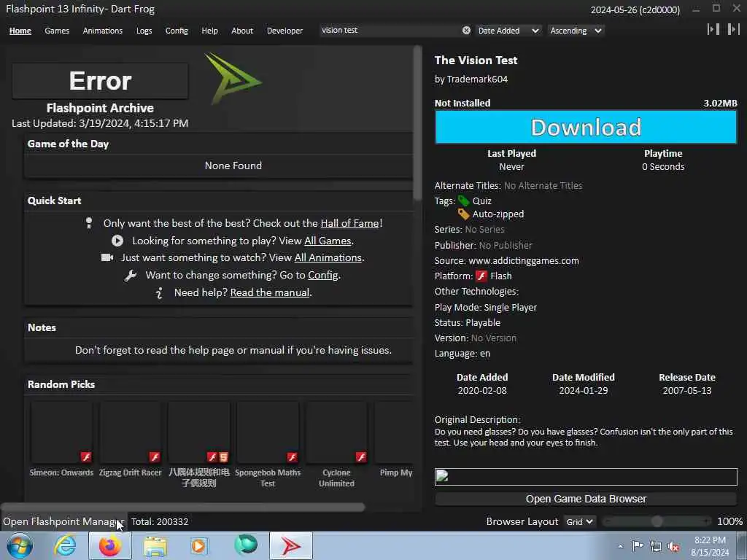
Task: Launch Internet Explorer from the taskbar
Action: coord(65,545)
